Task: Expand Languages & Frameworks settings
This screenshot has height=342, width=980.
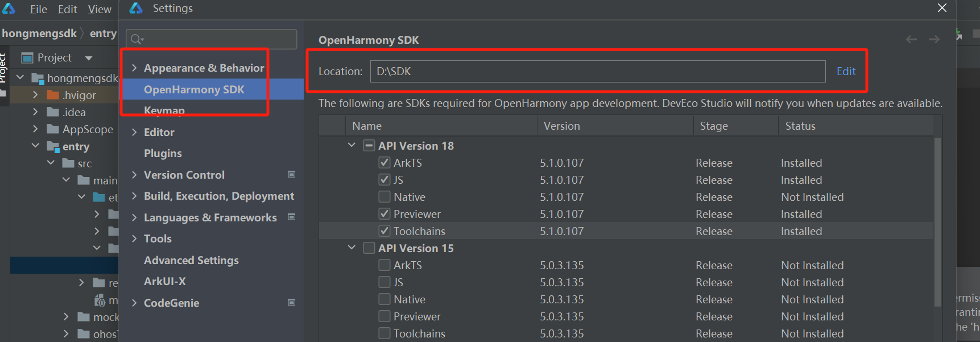Action: 134,217
